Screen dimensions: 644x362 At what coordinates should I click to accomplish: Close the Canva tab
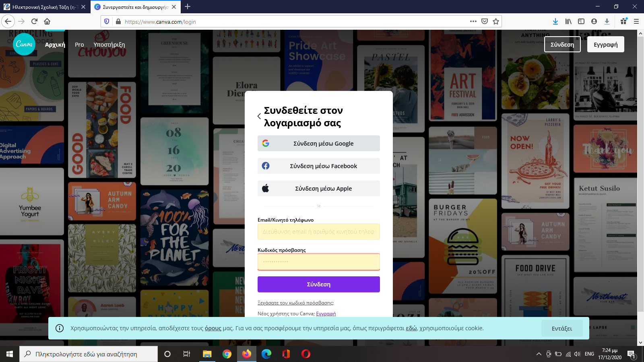(174, 7)
